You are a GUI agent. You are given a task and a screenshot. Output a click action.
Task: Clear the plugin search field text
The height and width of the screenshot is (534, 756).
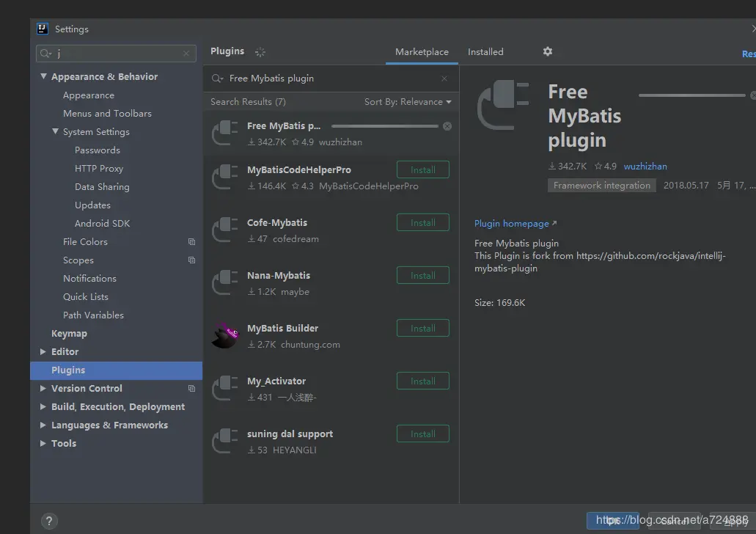point(444,78)
